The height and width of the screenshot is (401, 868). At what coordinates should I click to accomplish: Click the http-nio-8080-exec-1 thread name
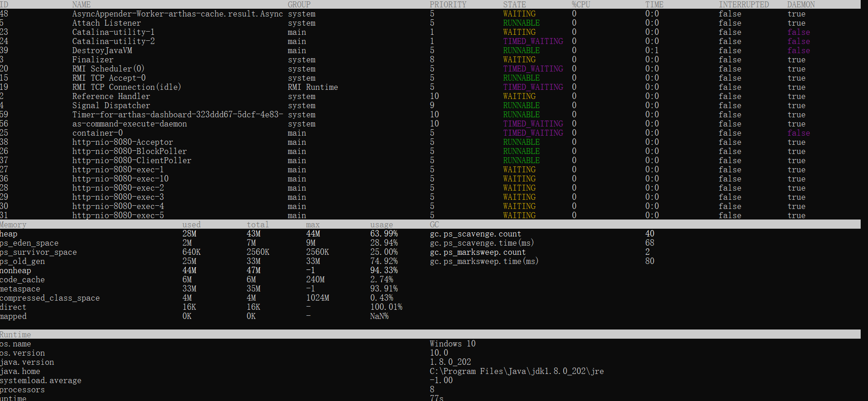pos(118,170)
